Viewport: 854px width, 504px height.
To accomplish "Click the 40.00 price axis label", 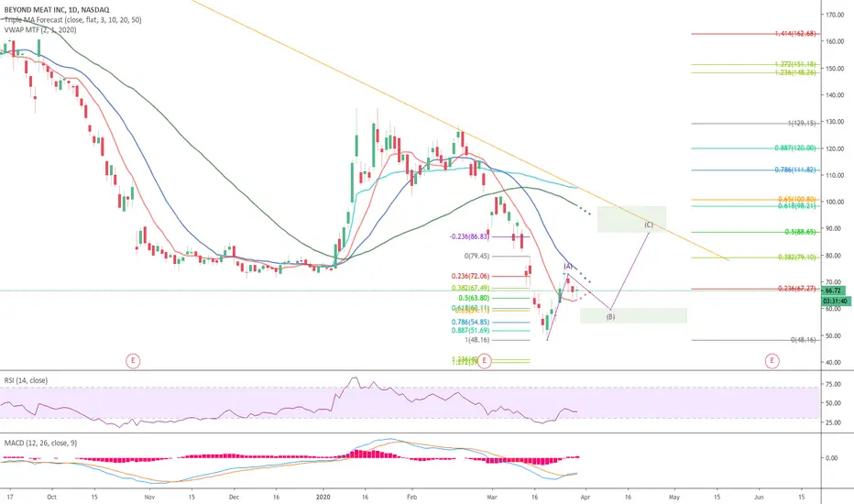I will pos(835,362).
